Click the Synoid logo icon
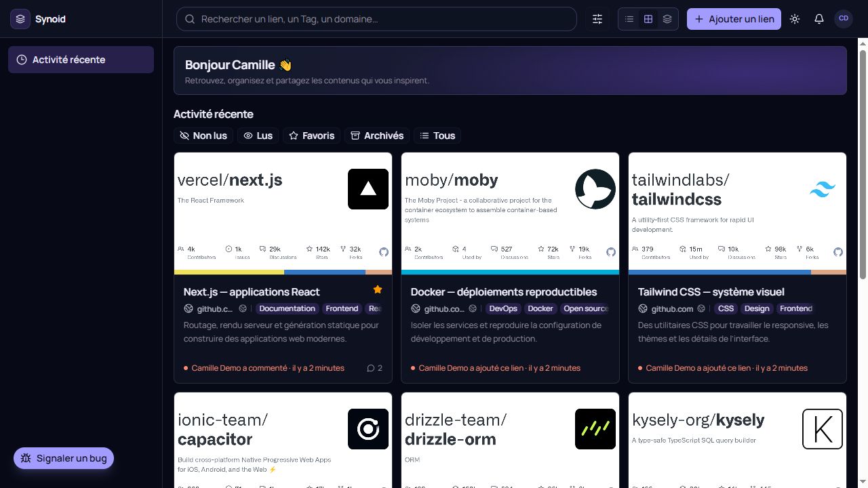The image size is (868, 488). (x=20, y=19)
